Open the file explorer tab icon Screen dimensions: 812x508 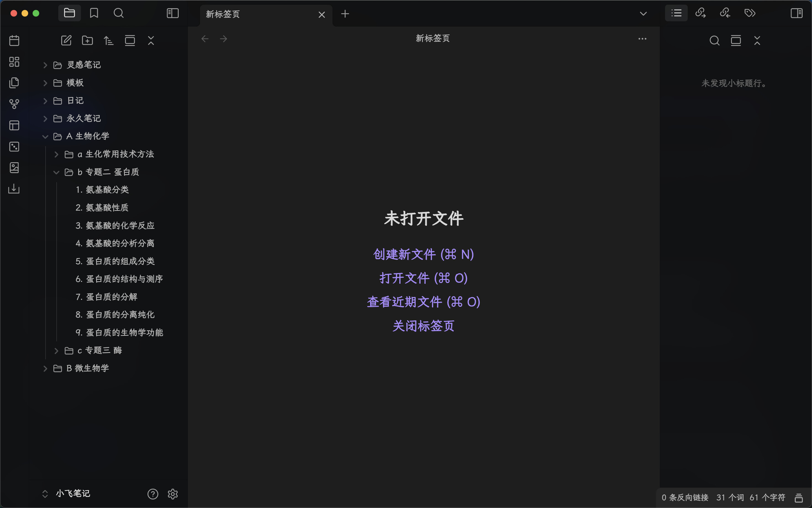click(70, 13)
